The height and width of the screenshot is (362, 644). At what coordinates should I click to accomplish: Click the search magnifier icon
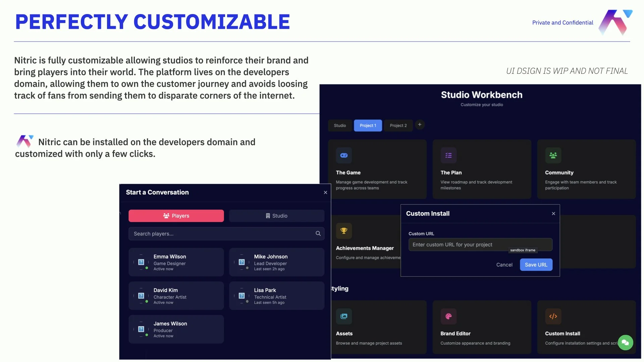tap(318, 234)
